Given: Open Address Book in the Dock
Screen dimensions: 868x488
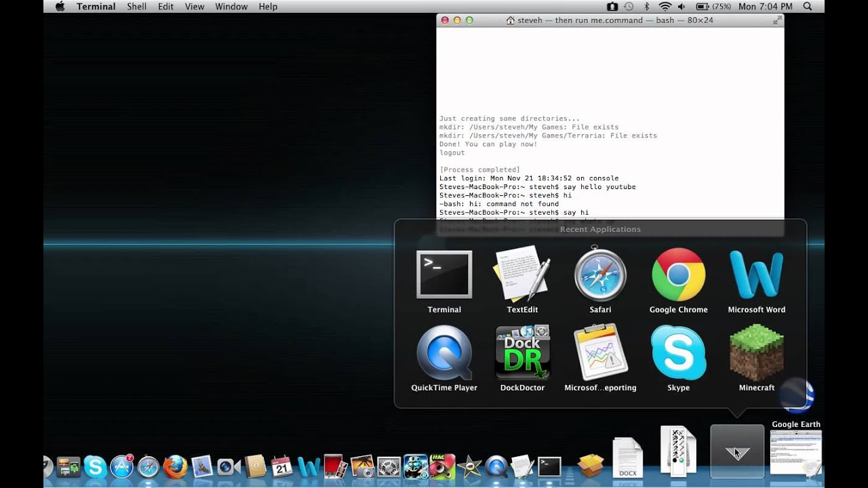Looking at the screenshot, I should coord(255,466).
